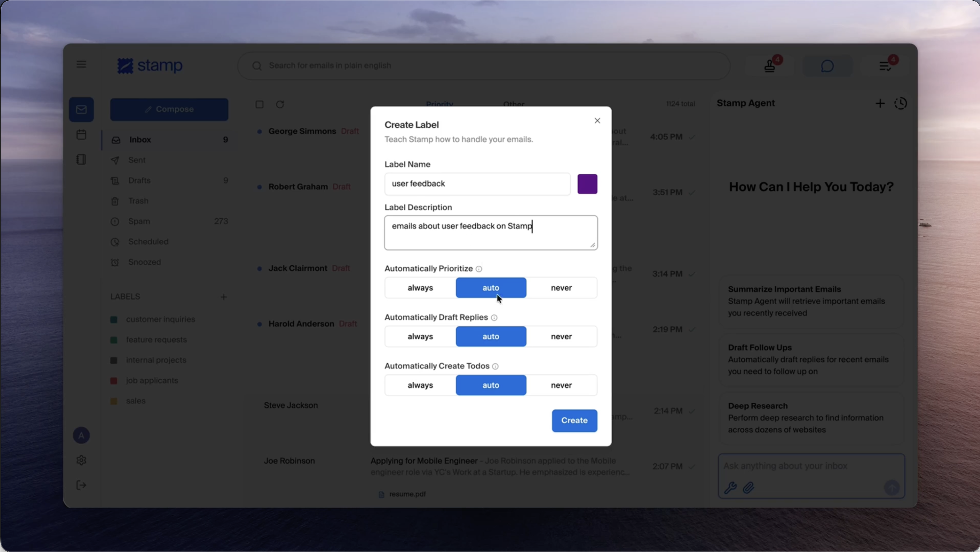The width and height of the screenshot is (980, 552).
Task: Collapse the sidebar with the hamburger menu
Action: click(x=81, y=64)
